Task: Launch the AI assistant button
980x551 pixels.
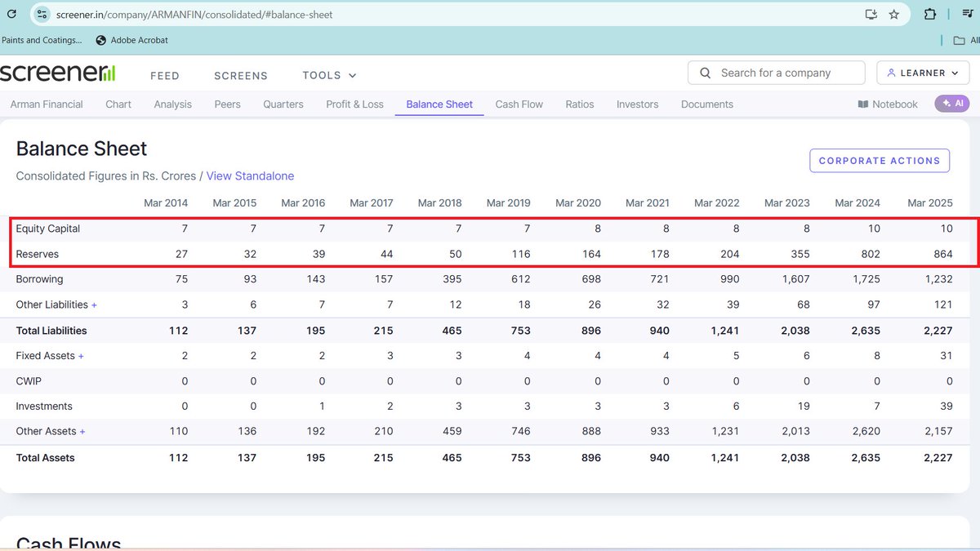Action: click(952, 104)
